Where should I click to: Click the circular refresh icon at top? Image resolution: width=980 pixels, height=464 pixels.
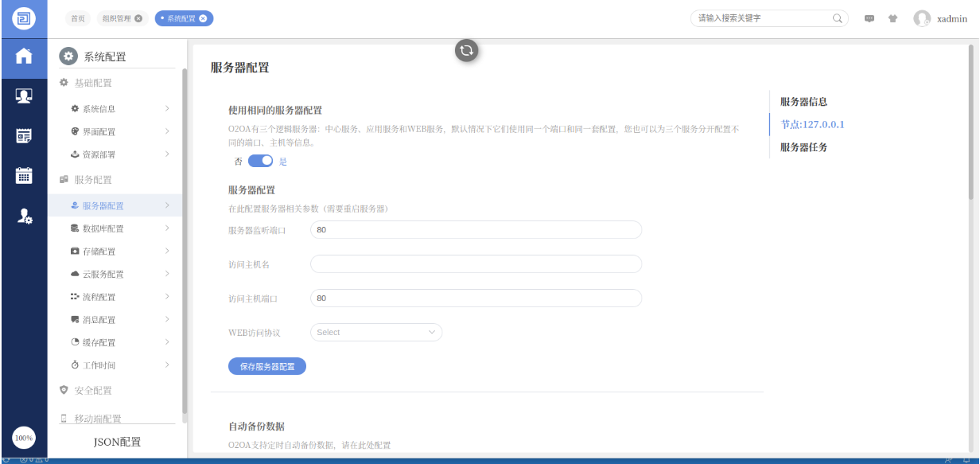466,50
